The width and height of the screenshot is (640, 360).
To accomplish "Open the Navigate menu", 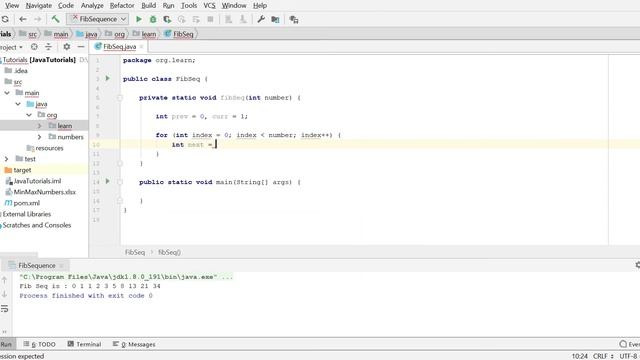I will pyautogui.click(x=39, y=6).
